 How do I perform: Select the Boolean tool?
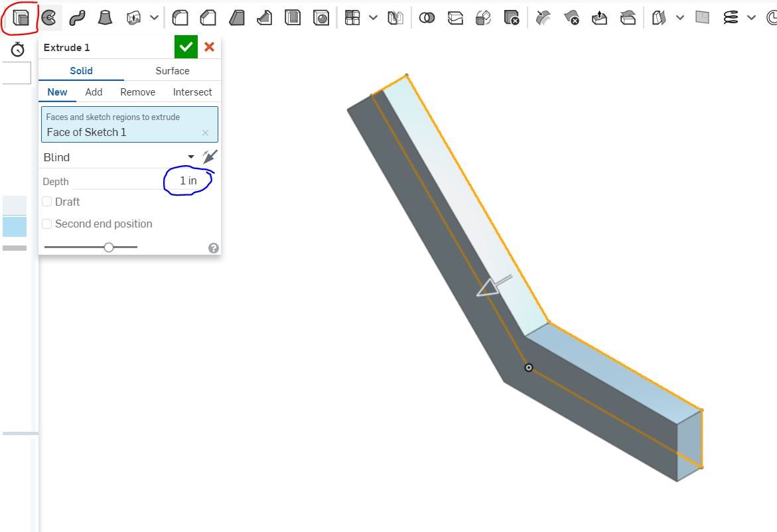pos(427,18)
